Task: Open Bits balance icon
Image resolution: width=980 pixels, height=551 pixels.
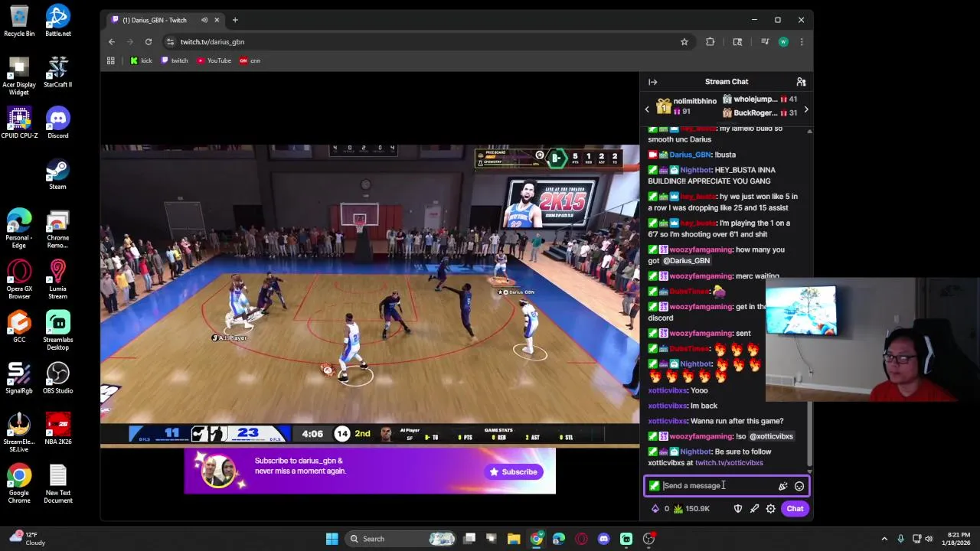Action: (x=660, y=509)
